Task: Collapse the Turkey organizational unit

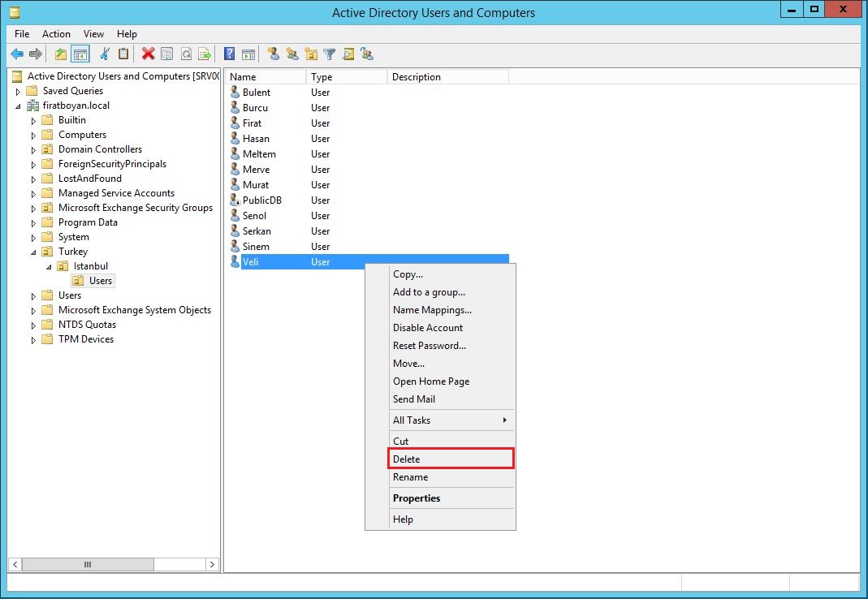Action: [x=33, y=252]
